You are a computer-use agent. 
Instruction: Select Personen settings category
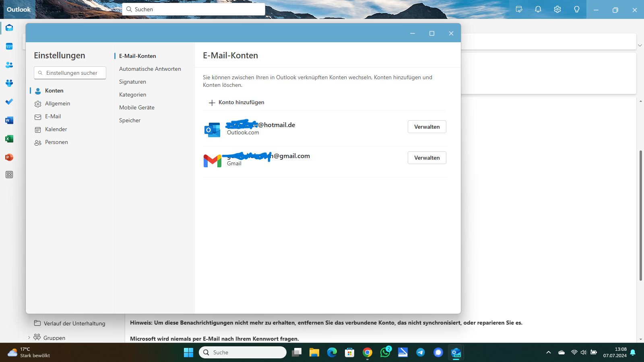point(56,142)
